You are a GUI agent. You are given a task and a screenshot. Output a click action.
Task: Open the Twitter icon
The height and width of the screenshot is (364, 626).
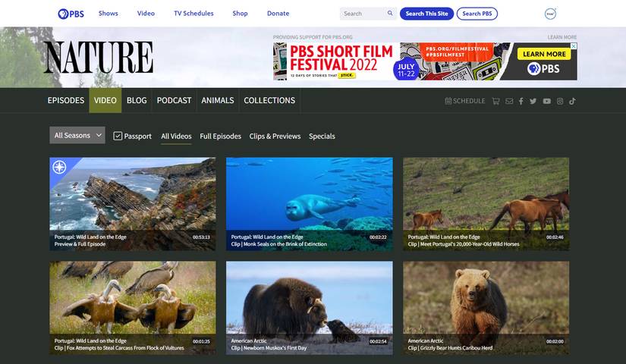coord(533,101)
